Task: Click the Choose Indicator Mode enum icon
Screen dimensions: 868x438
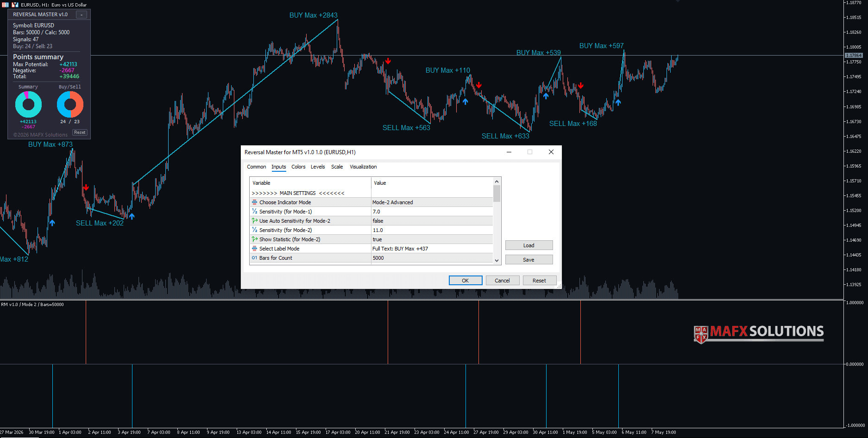Action: (254, 202)
